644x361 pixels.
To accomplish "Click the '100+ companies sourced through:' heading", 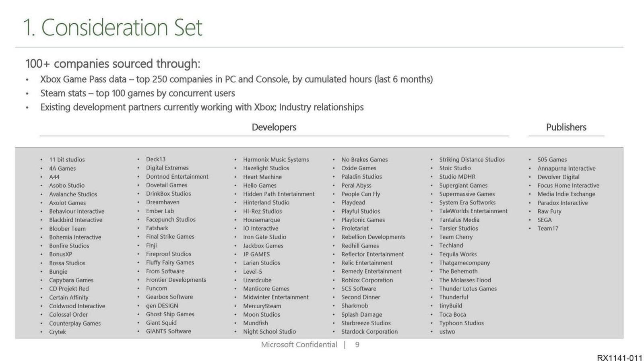I will click(113, 64).
